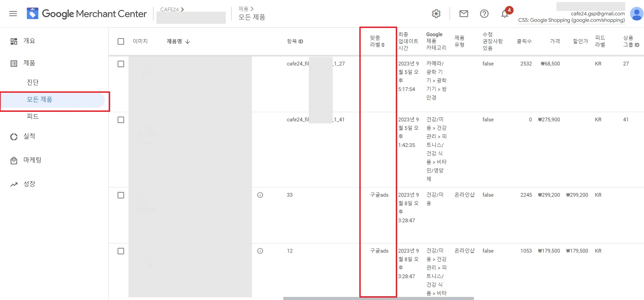Image resolution: width=644 pixels, height=300 pixels.
Task: Open 실적 section in the sidebar
Action: [29, 136]
